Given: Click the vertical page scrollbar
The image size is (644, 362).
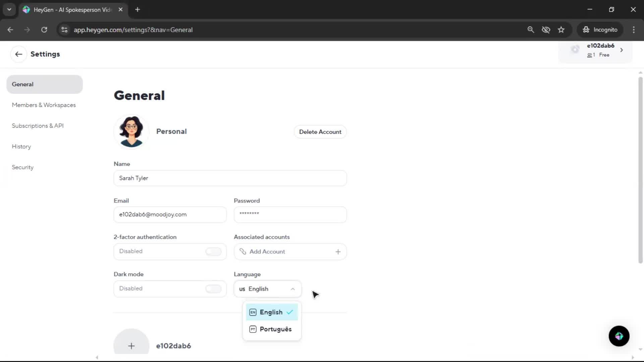Looking at the screenshot, I should point(640,170).
